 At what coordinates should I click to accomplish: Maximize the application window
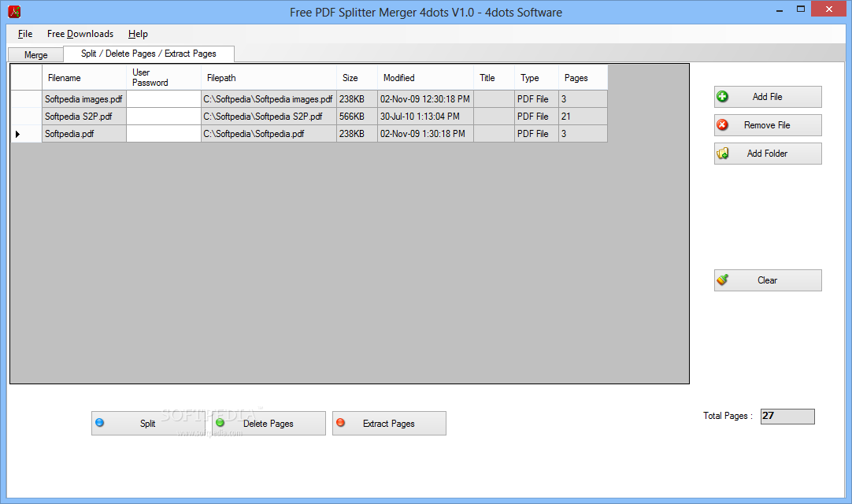pyautogui.click(x=800, y=9)
